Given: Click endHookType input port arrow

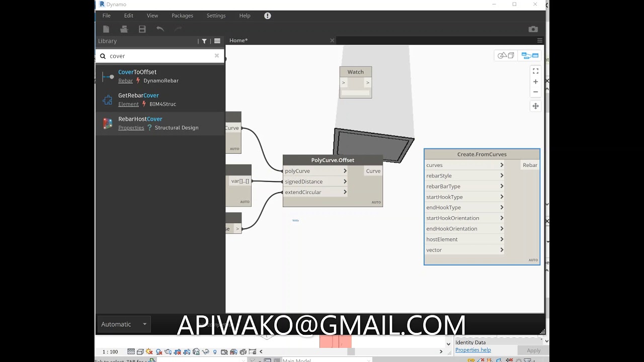Looking at the screenshot, I should coord(502,207).
